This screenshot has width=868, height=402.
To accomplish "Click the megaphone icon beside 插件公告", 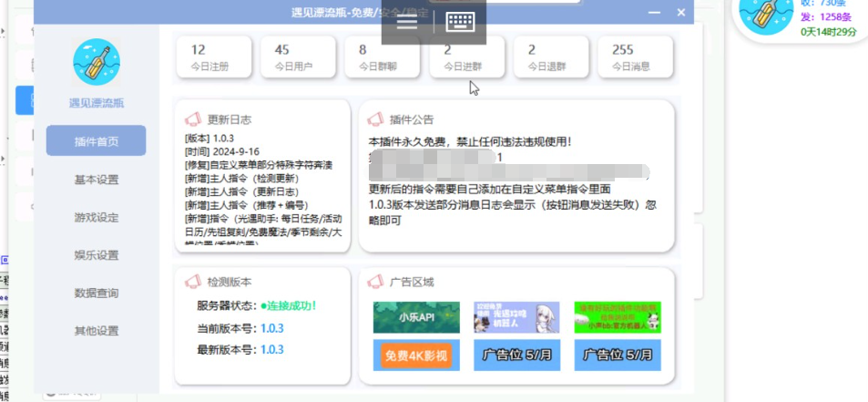I will click(375, 119).
